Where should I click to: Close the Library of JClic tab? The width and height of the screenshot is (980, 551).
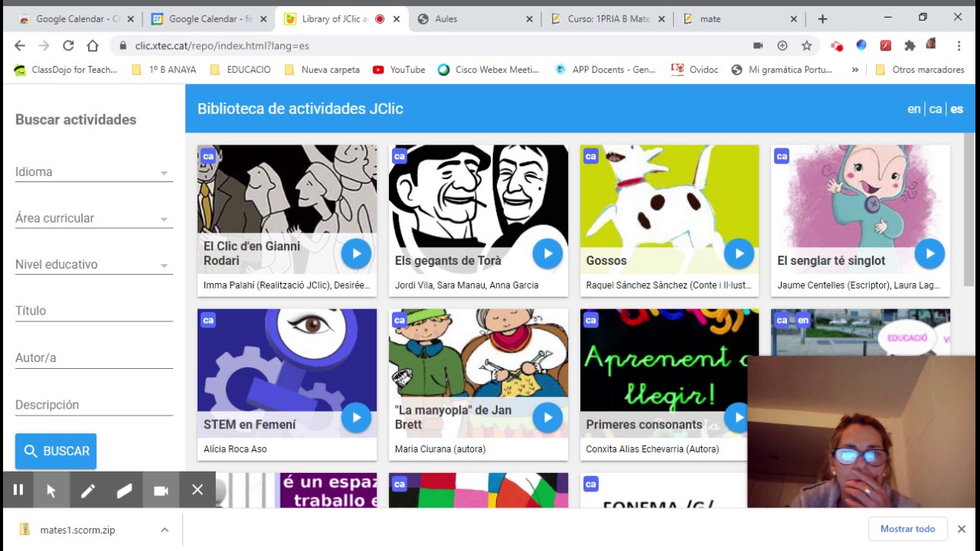pos(396,18)
